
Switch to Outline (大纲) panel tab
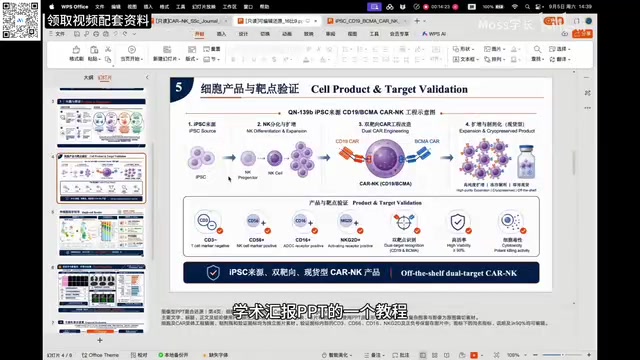point(89,77)
